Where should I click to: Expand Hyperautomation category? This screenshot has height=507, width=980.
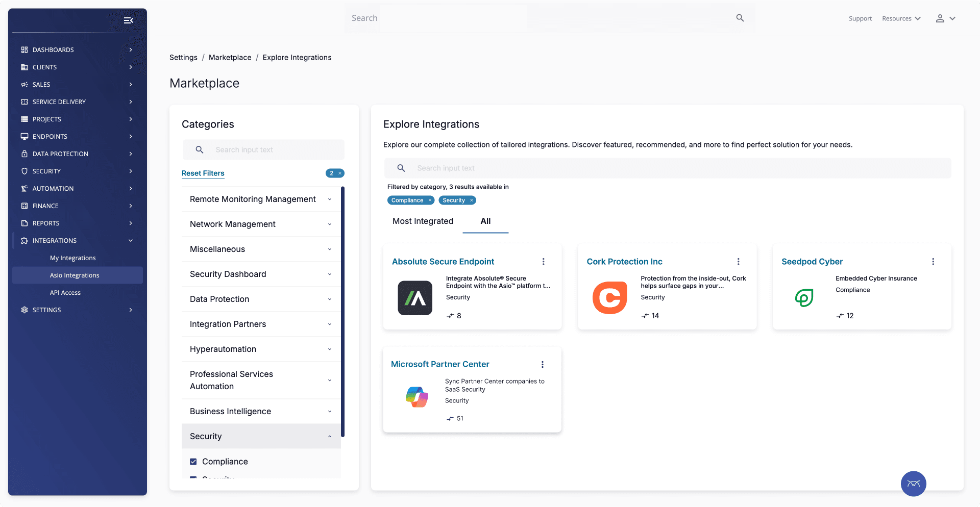coord(330,349)
